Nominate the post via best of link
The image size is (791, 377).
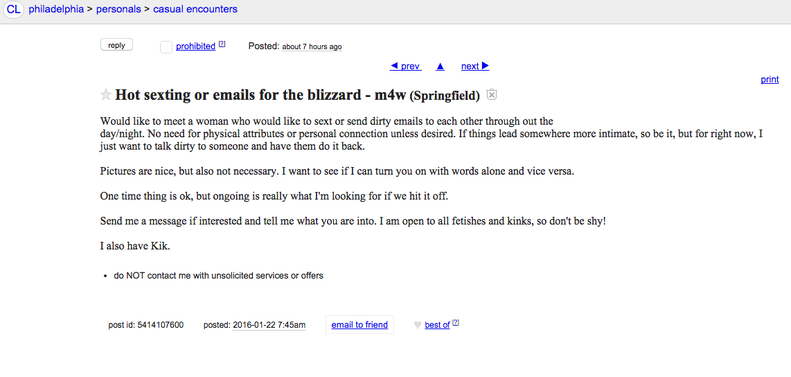(x=437, y=326)
